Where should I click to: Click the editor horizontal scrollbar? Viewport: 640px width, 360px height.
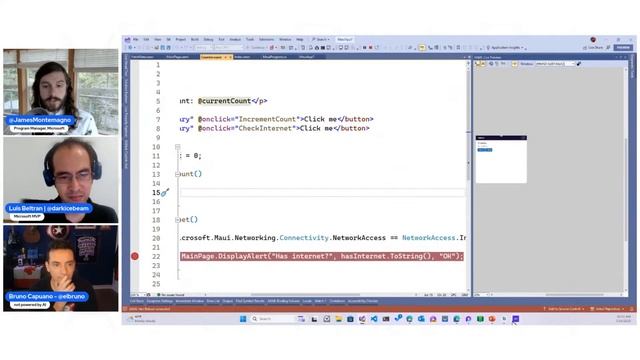[x=305, y=294]
